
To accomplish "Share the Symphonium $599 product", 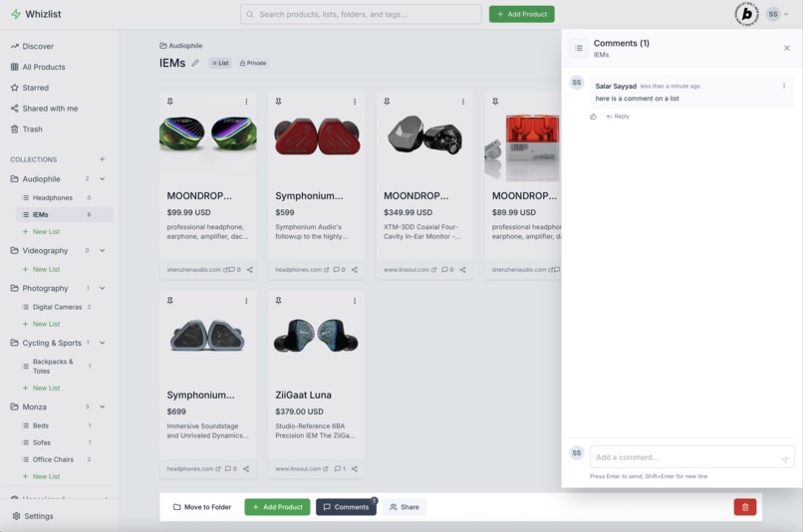I will [355, 269].
